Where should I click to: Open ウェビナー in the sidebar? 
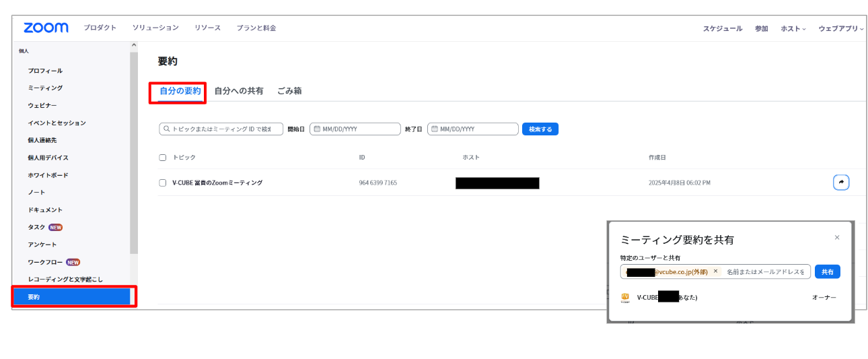pos(42,106)
